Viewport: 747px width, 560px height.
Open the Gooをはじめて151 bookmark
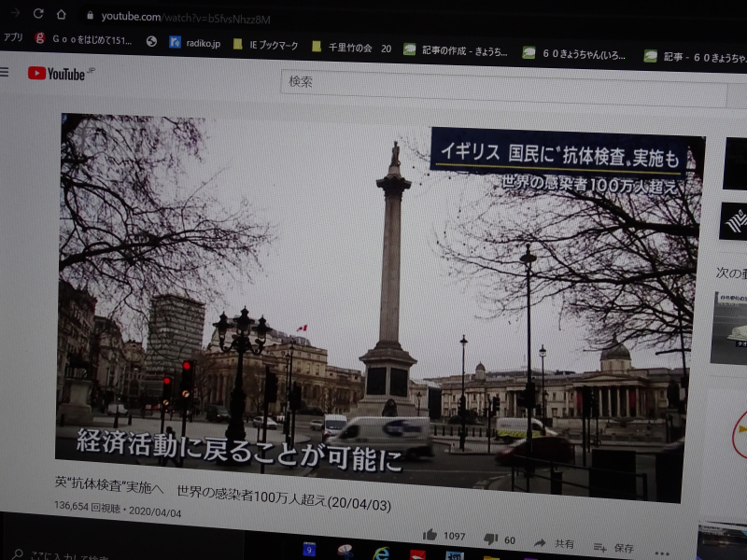coord(83,39)
